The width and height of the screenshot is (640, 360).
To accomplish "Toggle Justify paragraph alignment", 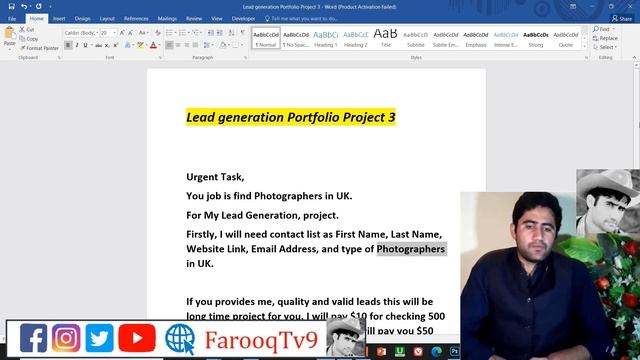I will pos(196,45).
